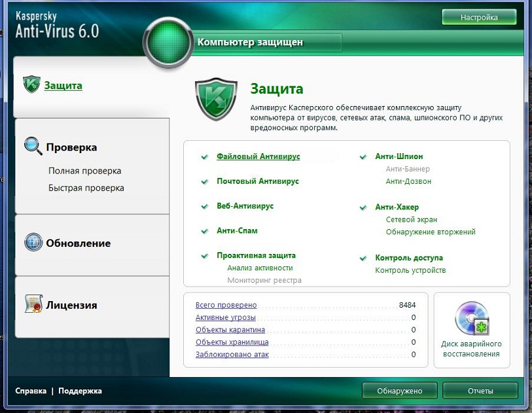Click the 8484 scanned count value
The image size is (532, 413).
pyautogui.click(x=407, y=305)
